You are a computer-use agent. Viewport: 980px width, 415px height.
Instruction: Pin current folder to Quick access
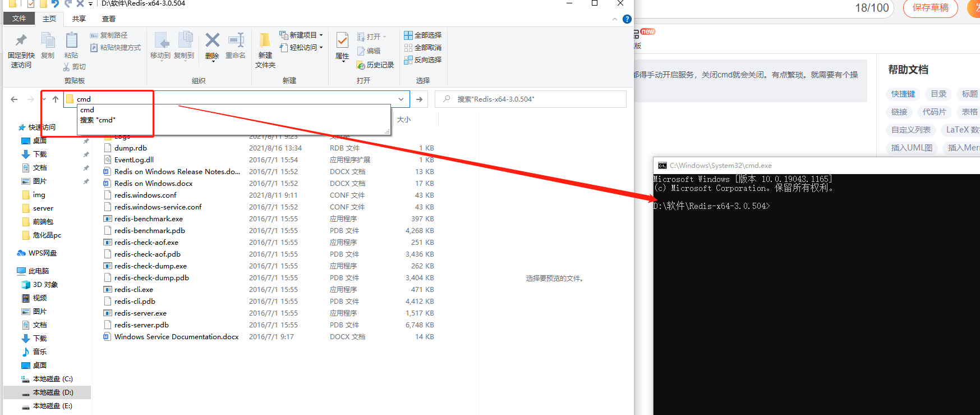21,50
